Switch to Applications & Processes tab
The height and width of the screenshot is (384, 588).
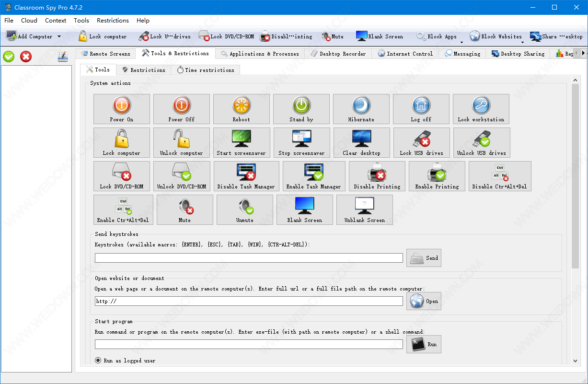pos(260,54)
